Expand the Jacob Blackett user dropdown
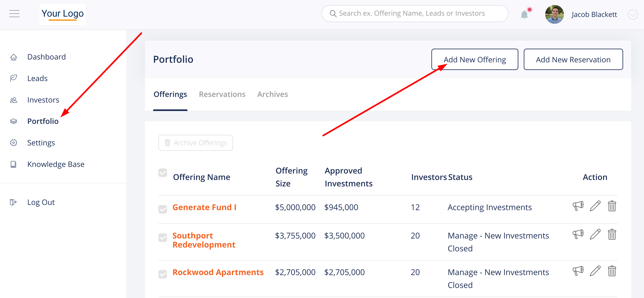Image resolution: width=644 pixels, height=298 pixels. pos(633,14)
